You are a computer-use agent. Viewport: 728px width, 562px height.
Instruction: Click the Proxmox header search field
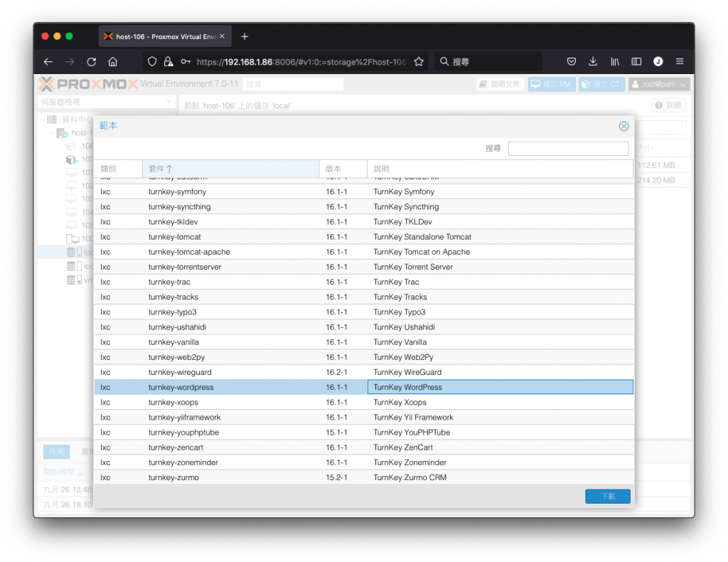click(x=293, y=84)
